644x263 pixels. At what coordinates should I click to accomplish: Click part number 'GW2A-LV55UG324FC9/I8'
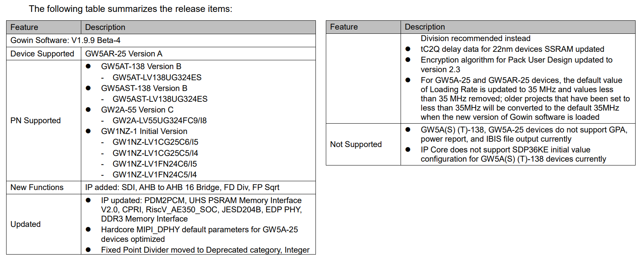pyautogui.click(x=159, y=121)
